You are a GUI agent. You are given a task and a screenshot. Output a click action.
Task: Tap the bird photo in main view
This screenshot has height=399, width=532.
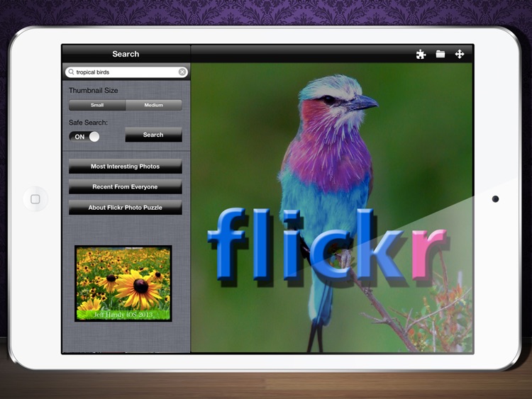coord(332,208)
